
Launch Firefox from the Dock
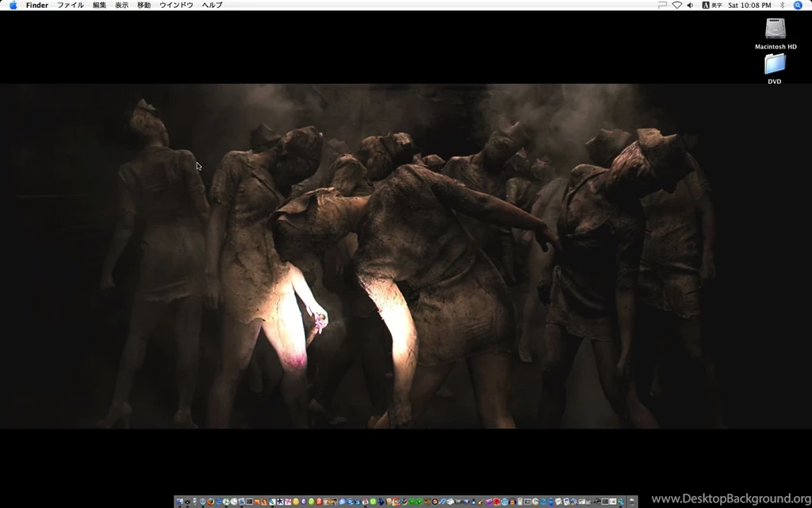click(211, 502)
